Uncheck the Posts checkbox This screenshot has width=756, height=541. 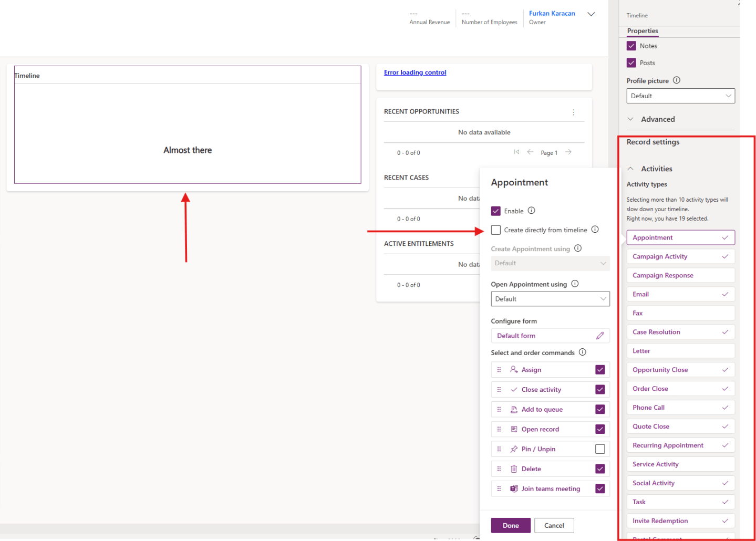coord(631,63)
